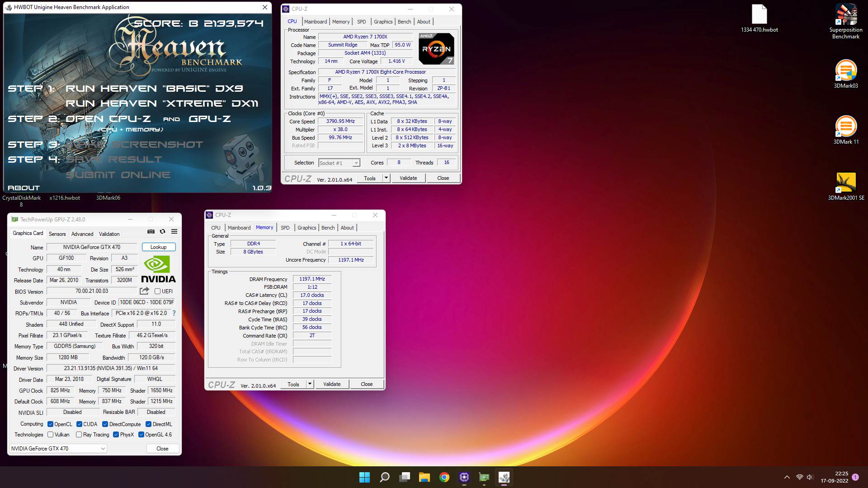Click the NVIDIA logo in GPU-Z
This screenshot has width=868, height=488.
pos(158,269)
